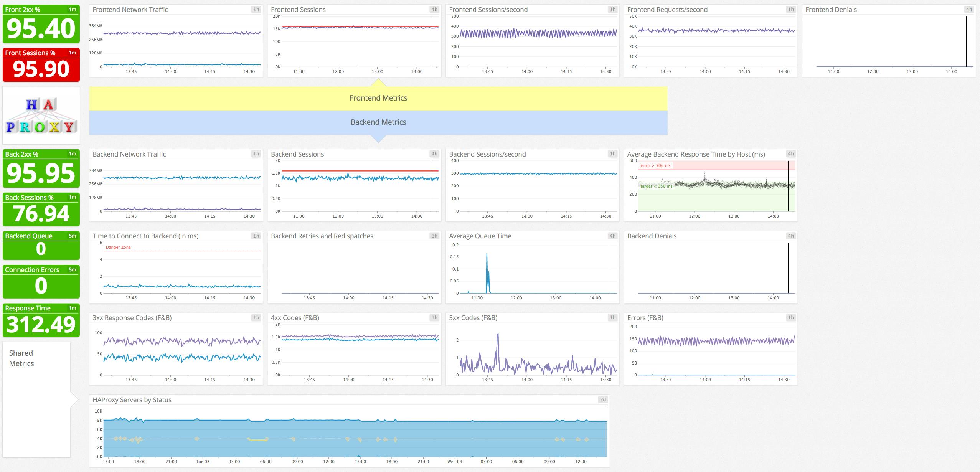The image size is (980, 472).
Task: Click the 2d badge on HAProxy Servers by Status
Action: (x=602, y=399)
